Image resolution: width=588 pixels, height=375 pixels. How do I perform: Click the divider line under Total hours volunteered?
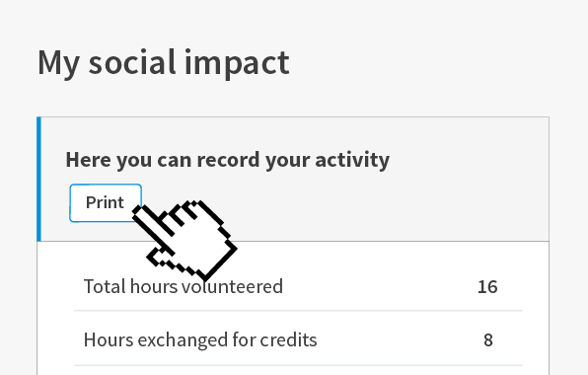pos(298,311)
